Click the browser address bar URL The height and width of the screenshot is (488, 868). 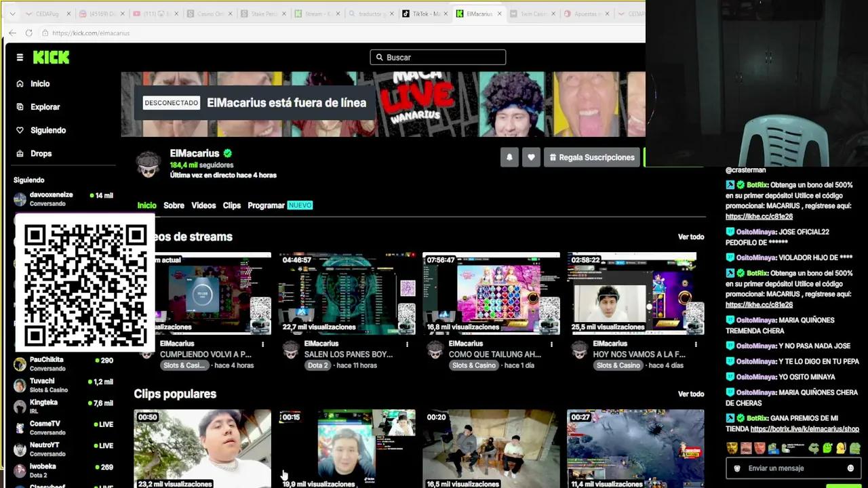tap(91, 33)
